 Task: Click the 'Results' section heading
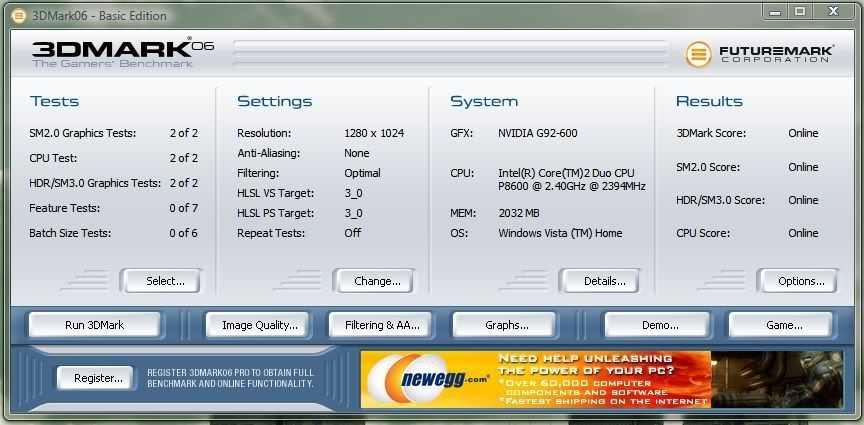709,101
